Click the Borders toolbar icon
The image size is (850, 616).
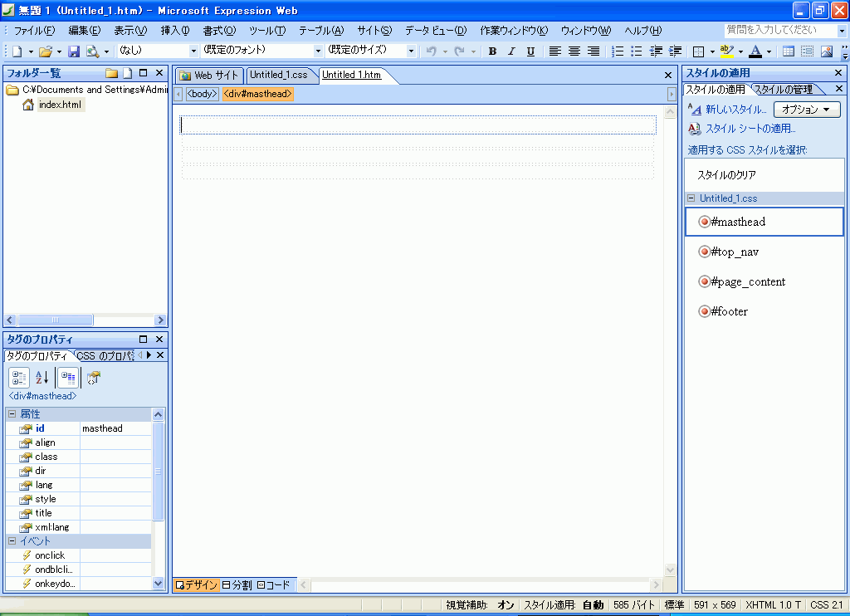[698, 51]
